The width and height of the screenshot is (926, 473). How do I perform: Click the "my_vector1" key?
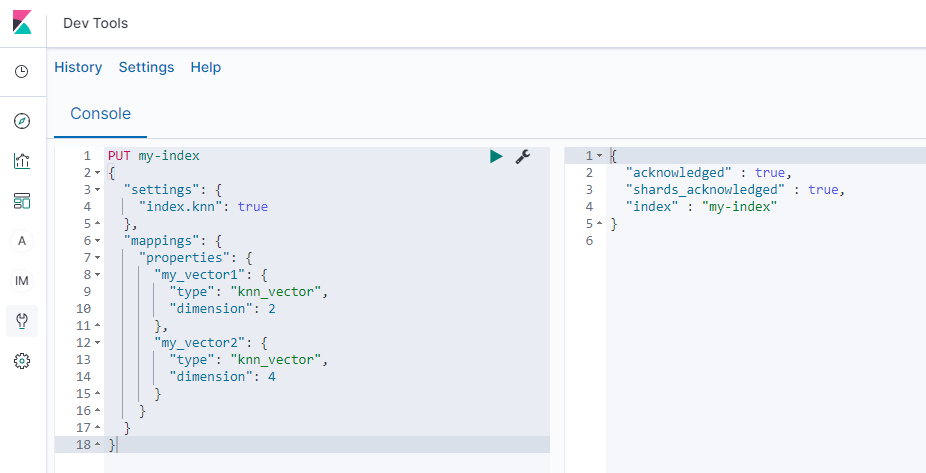pyautogui.click(x=199, y=275)
